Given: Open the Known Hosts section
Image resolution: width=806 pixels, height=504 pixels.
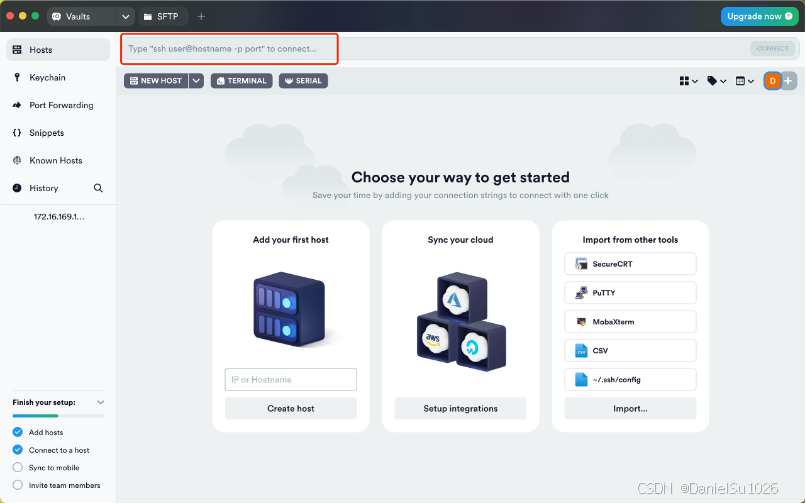Looking at the screenshot, I should point(58,160).
